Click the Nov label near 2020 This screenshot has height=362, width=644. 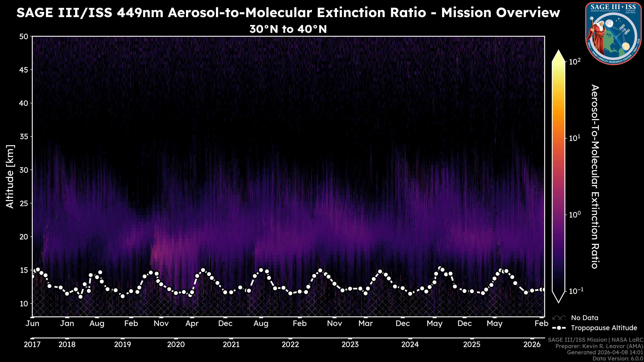161,323
